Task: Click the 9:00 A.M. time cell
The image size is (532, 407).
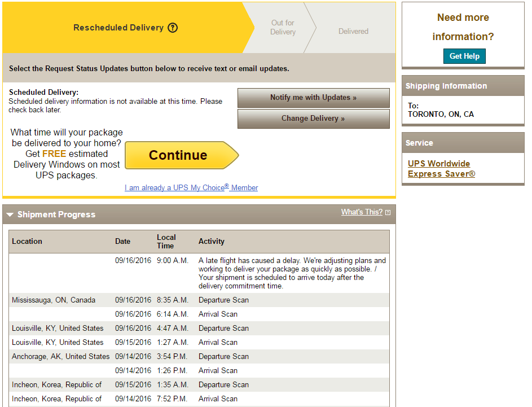Action: (x=173, y=260)
